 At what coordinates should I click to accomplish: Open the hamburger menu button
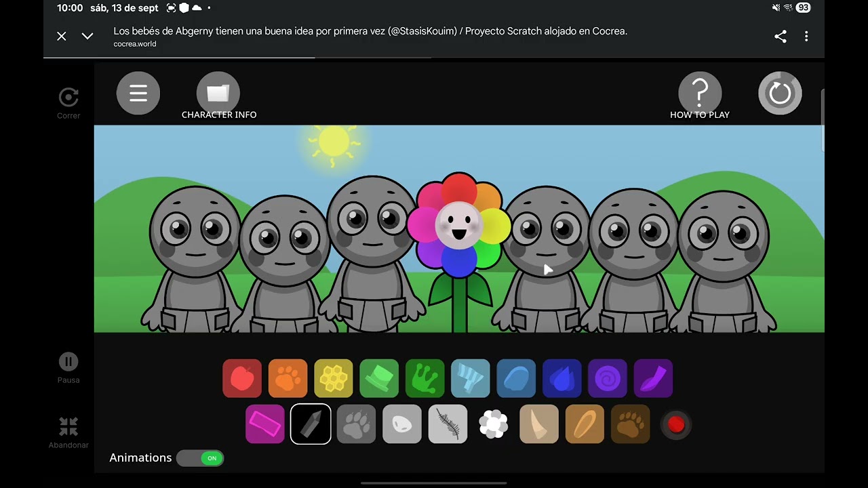[138, 93]
